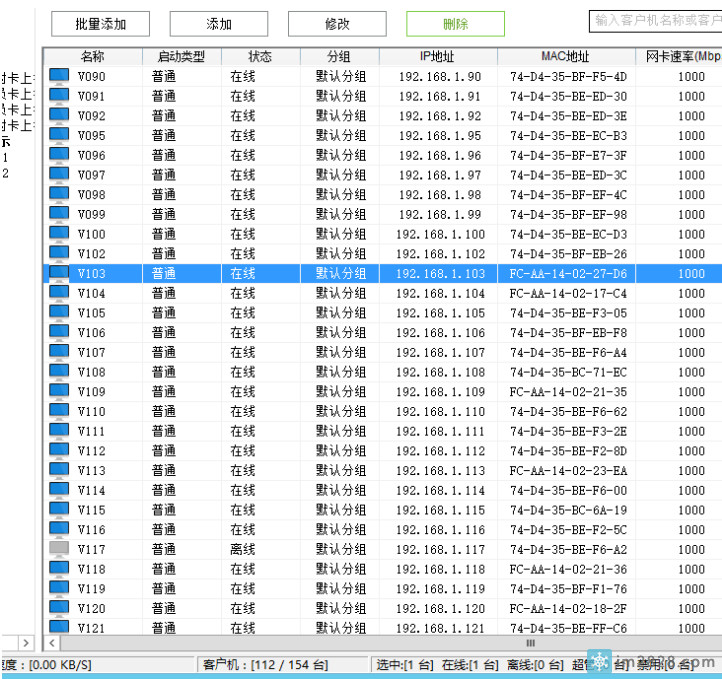Expand the left panel with right arrow
Viewport: 722px width, 679px height.
click(x=26, y=643)
